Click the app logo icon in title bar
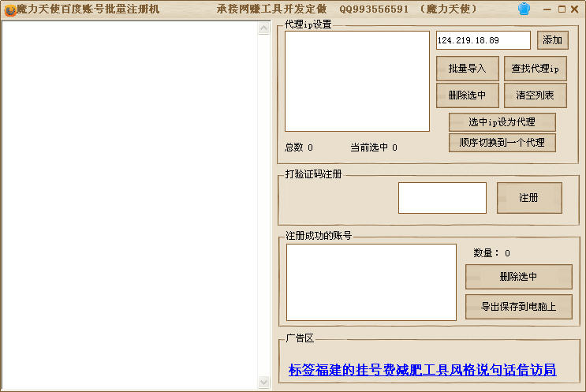This screenshot has width=586, height=392. coord(10,10)
